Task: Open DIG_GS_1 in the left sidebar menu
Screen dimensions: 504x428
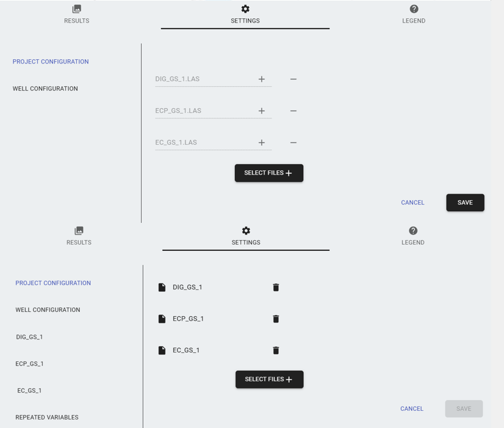Action: point(29,337)
